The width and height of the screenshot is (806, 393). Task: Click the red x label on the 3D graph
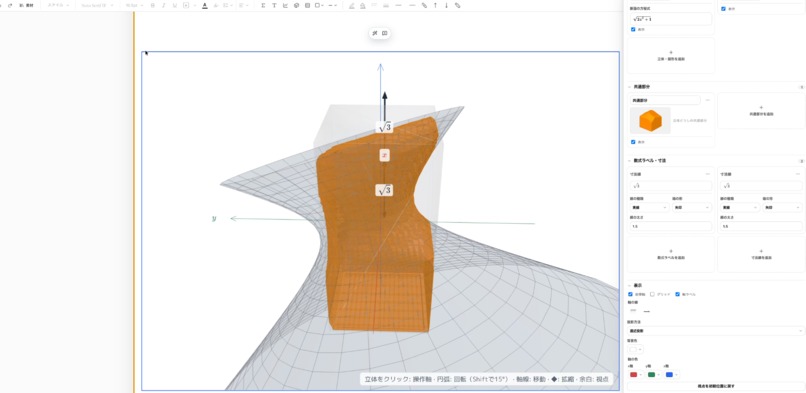(384, 155)
